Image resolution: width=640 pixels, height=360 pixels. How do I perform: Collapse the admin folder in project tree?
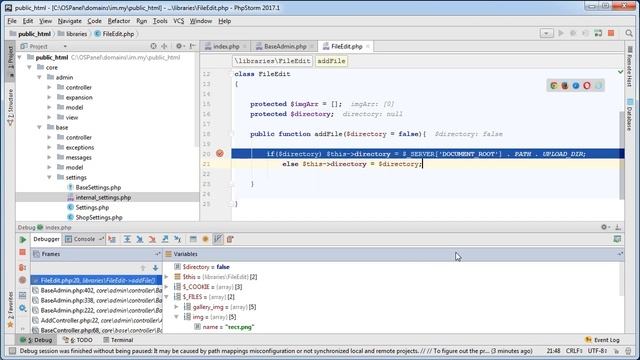click(x=39, y=77)
